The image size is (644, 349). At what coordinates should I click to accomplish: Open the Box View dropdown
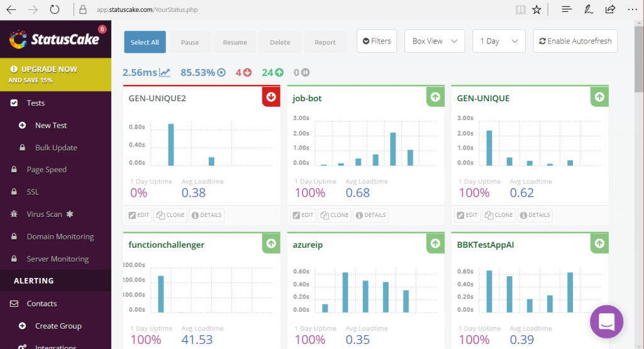pos(435,41)
